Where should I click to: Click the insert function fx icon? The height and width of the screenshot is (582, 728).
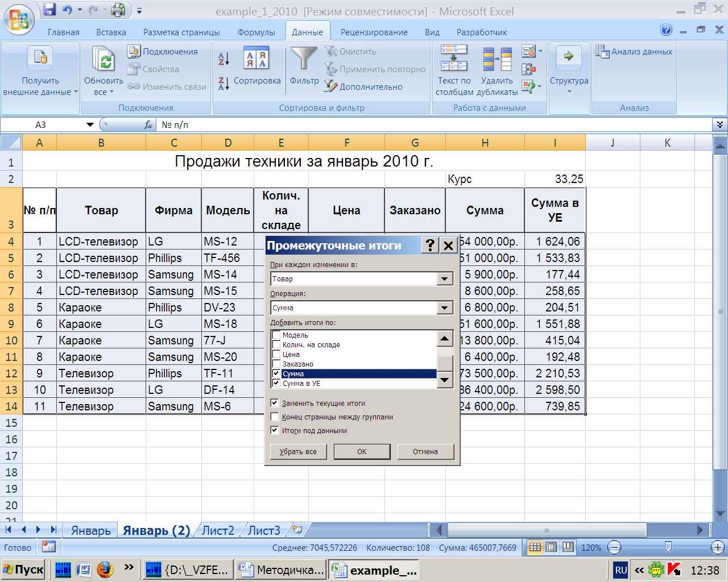tap(148, 124)
